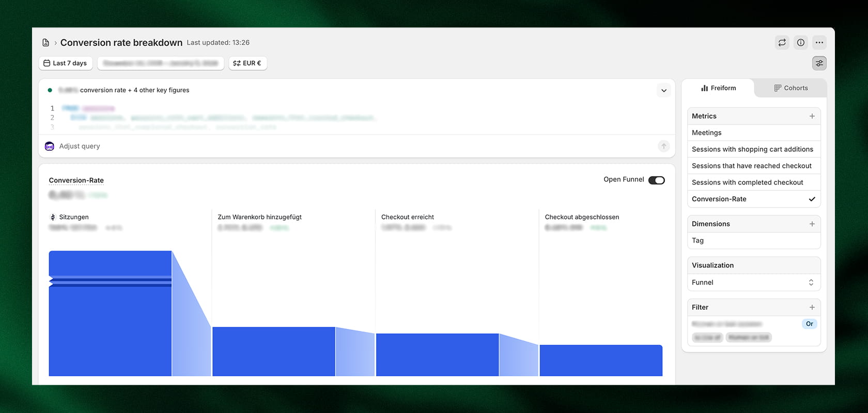This screenshot has width=868, height=413.
Task: Click the add Filter plus icon
Action: coord(812,307)
